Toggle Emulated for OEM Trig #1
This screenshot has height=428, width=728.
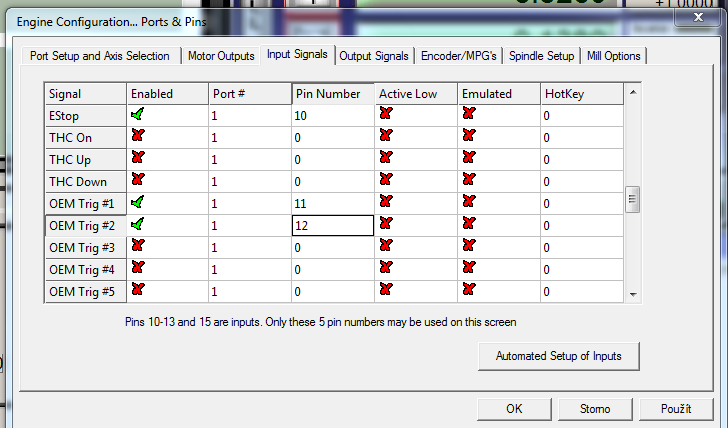pyautogui.click(x=469, y=201)
